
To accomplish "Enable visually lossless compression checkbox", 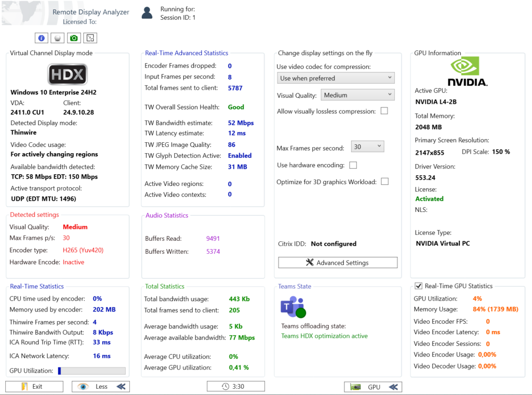I will (x=384, y=111).
